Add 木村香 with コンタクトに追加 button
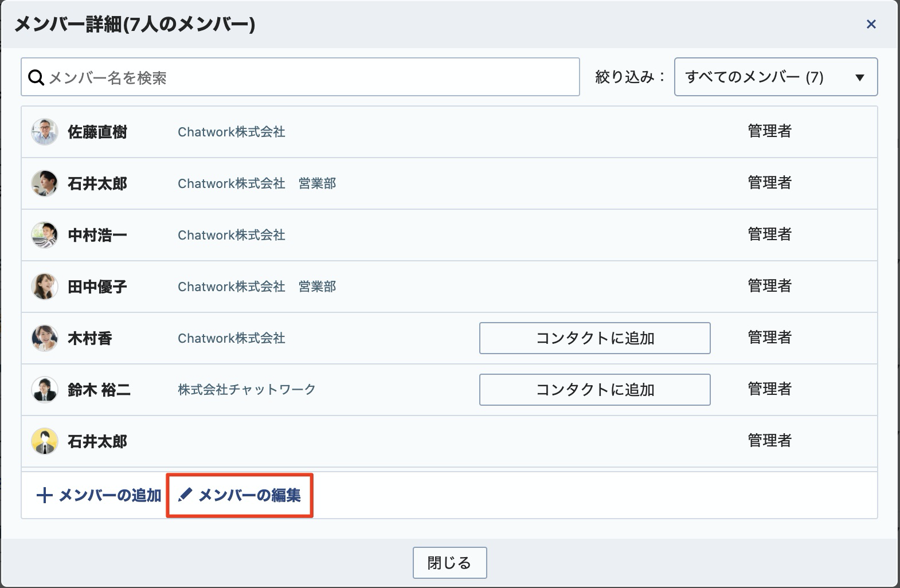 pyautogui.click(x=594, y=338)
